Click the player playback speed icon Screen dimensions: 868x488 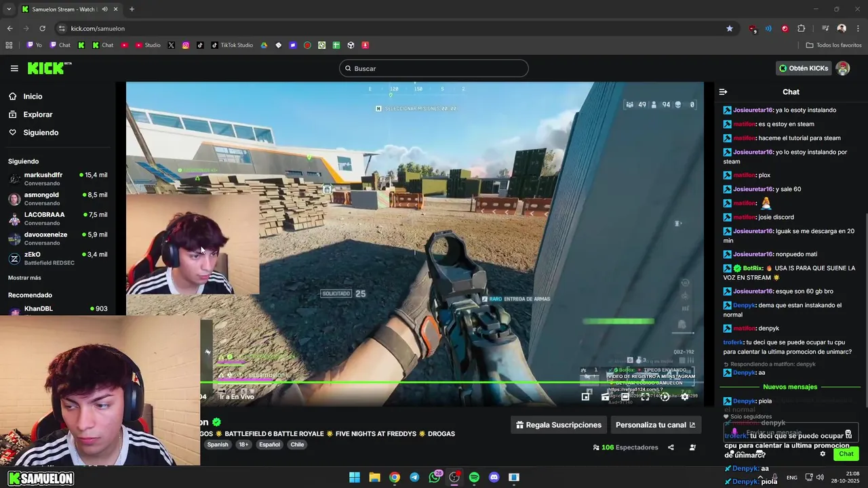pos(665,396)
